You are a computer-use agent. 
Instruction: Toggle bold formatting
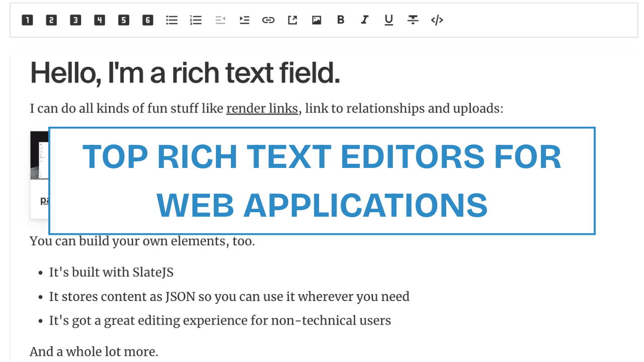click(x=341, y=20)
